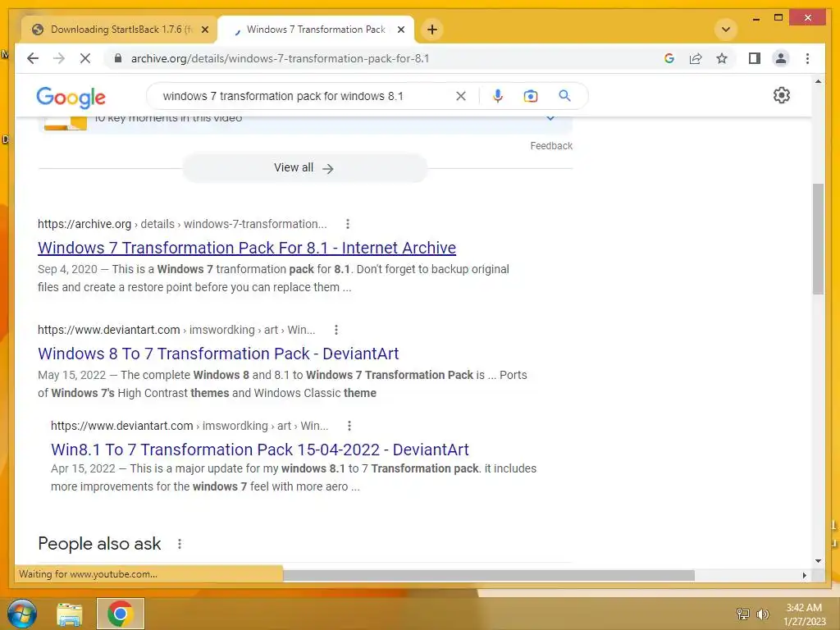Open File Explorer from taskbar
This screenshot has width=840, height=630.
(x=70, y=614)
